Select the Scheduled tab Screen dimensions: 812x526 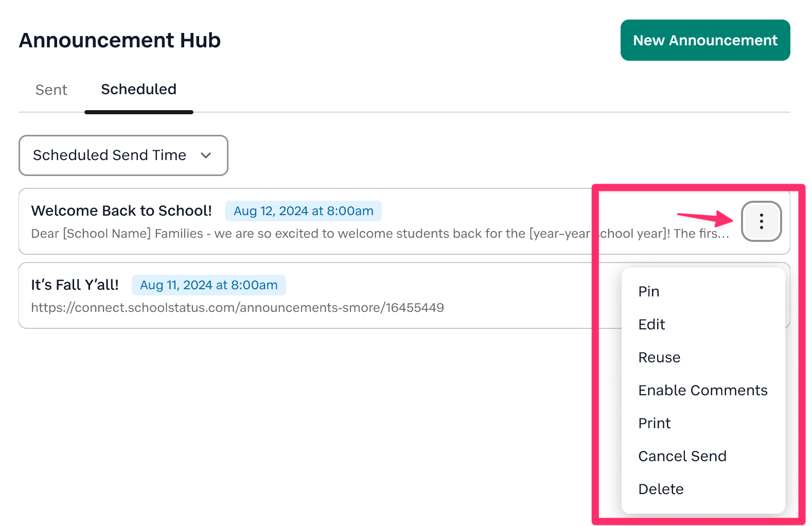point(138,90)
